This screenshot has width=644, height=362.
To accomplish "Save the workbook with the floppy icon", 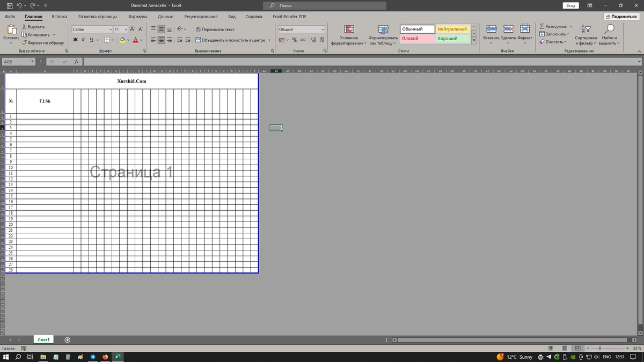I will pyautogui.click(x=10, y=5).
